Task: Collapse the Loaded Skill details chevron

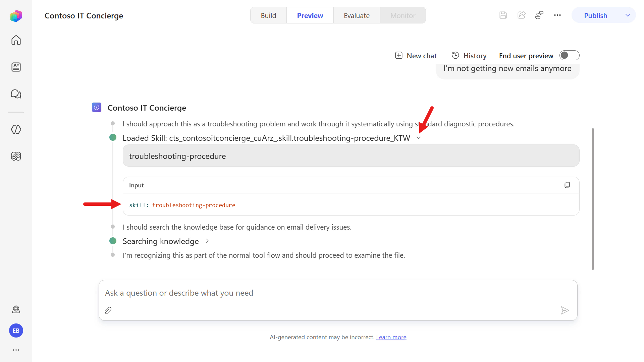Action: 419,138
